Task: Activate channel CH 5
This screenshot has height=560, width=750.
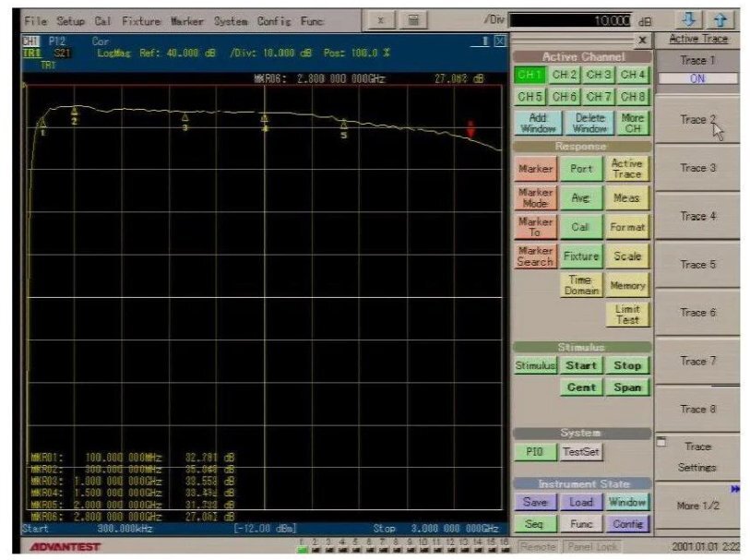Action: pos(530,97)
